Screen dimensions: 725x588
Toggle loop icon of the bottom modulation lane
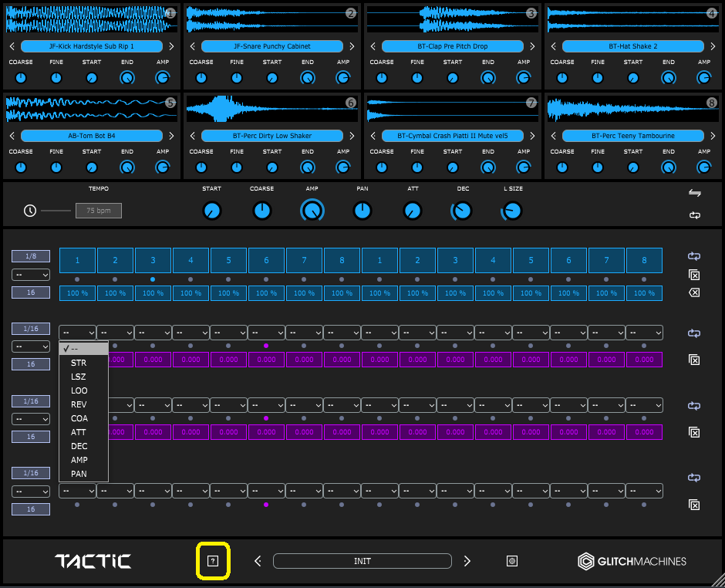[x=694, y=478]
